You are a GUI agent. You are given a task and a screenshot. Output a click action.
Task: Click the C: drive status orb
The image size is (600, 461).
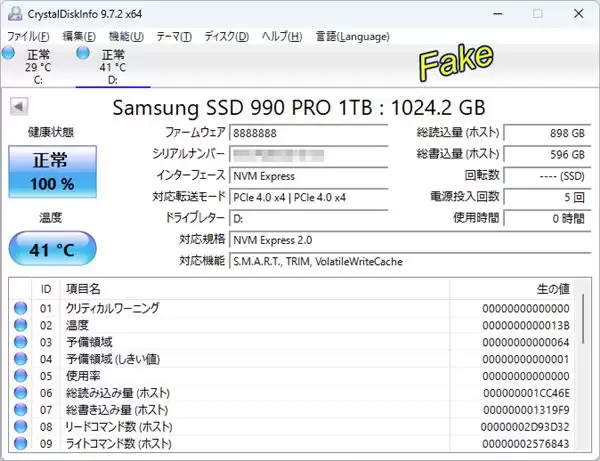(x=8, y=54)
